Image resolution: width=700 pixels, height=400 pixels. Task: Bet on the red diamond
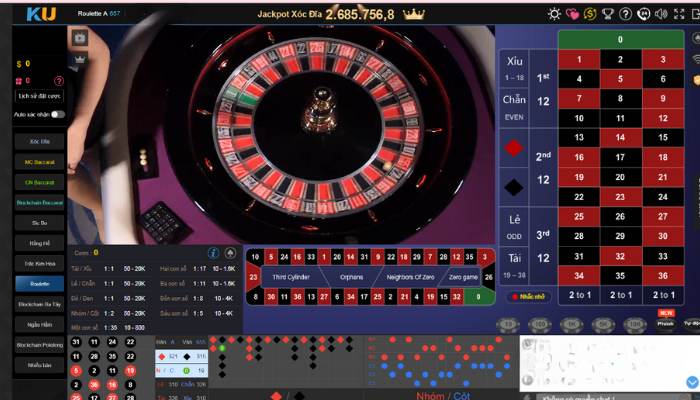click(513, 148)
